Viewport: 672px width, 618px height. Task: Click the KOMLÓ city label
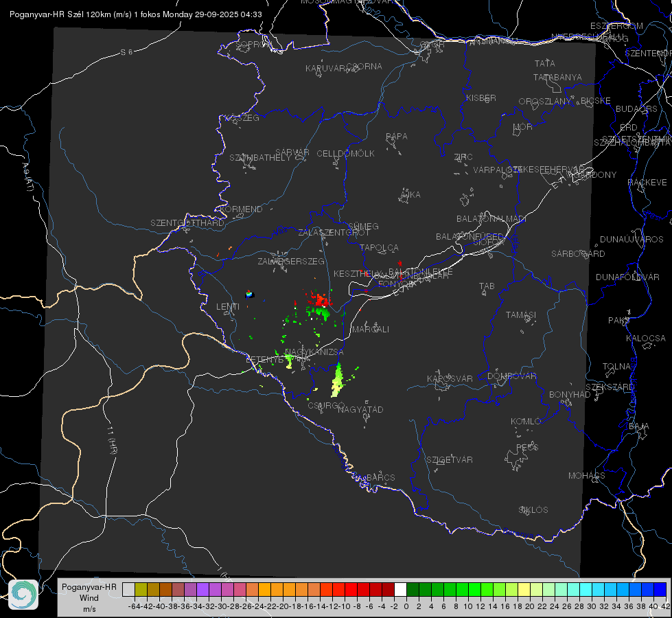526,422
